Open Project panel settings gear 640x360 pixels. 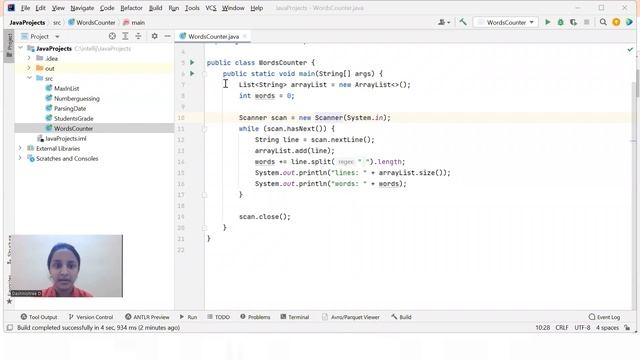154,36
